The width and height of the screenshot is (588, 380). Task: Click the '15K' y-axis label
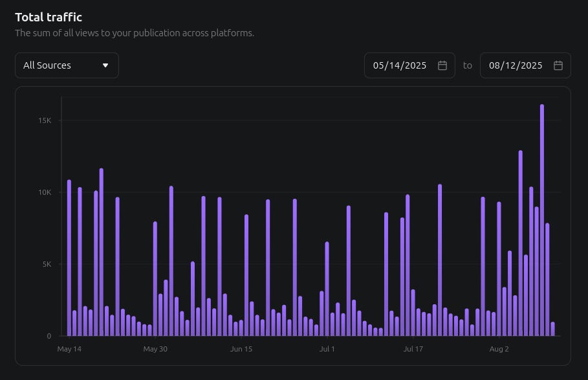point(45,120)
